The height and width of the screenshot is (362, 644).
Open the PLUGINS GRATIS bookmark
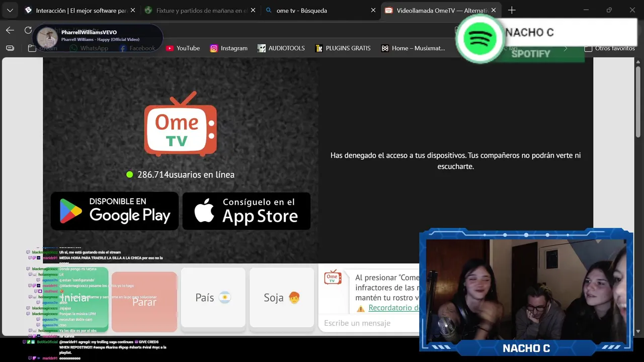(x=343, y=48)
